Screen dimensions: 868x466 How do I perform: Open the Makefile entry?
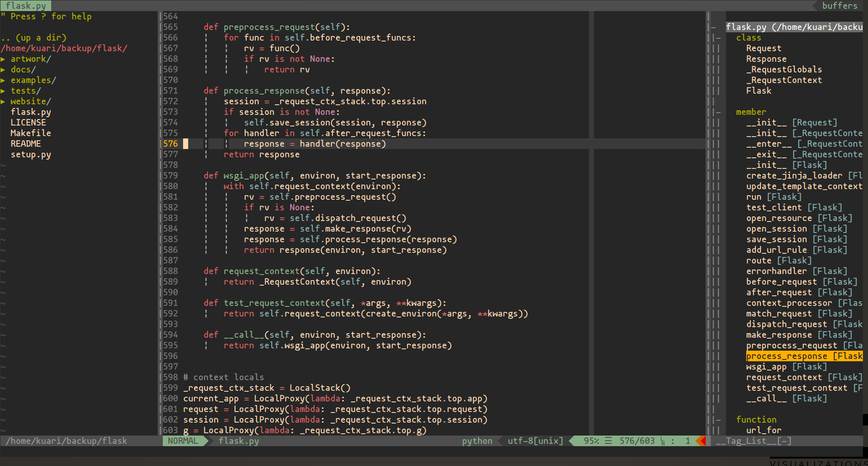[31, 133]
